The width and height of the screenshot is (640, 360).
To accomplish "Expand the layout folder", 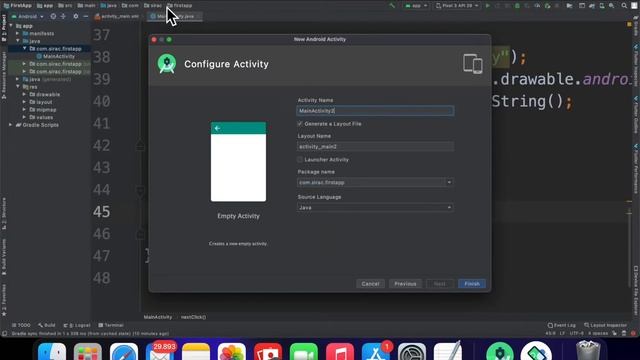I will [24, 102].
